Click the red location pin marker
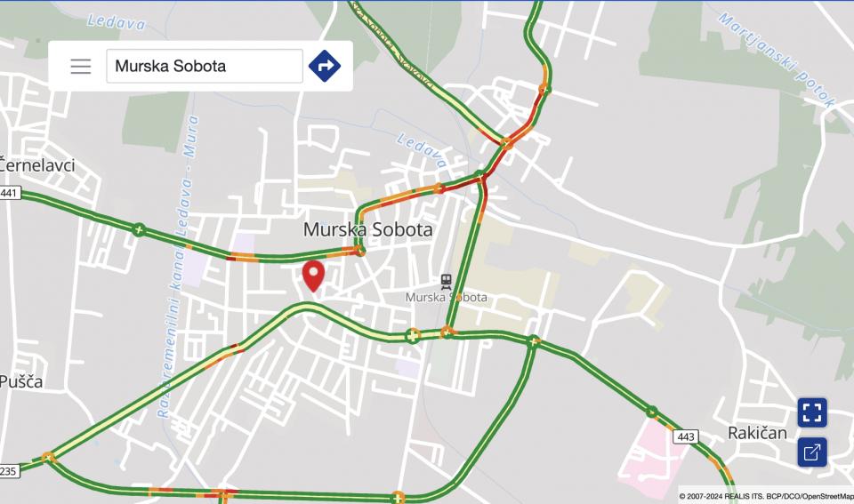Screen dimensions: 854x504 [313, 276]
